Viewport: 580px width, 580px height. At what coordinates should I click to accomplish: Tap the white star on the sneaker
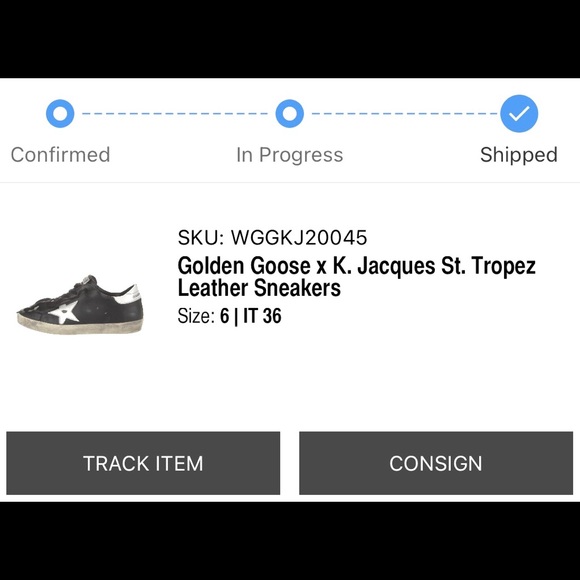click(x=65, y=311)
